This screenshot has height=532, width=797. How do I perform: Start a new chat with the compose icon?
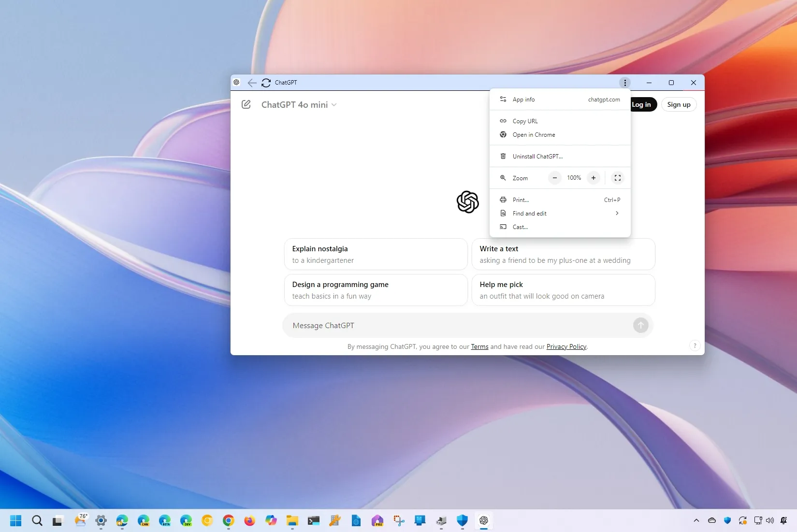pyautogui.click(x=246, y=104)
